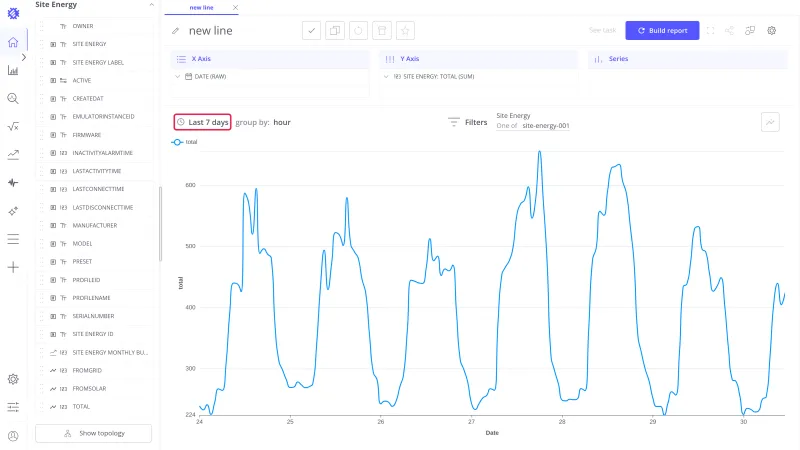Open the sparkle icon in sidebar
This screenshot has height=450, width=800.
(13, 211)
